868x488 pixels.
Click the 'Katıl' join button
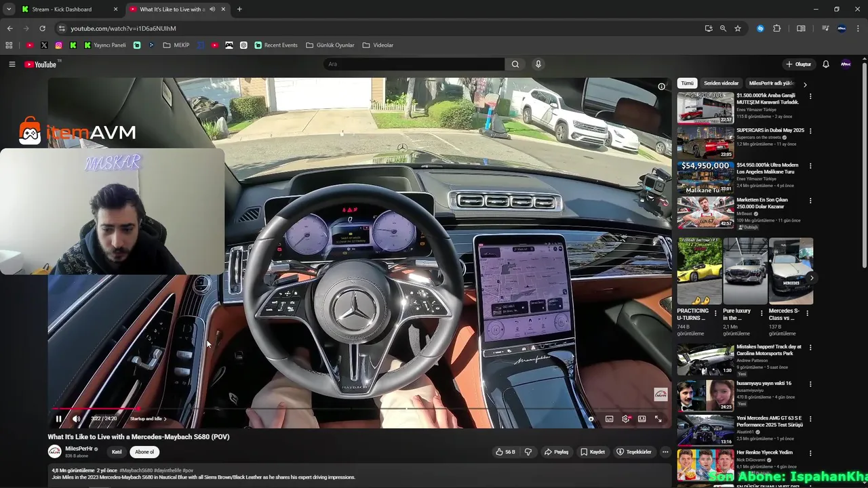tap(117, 452)
